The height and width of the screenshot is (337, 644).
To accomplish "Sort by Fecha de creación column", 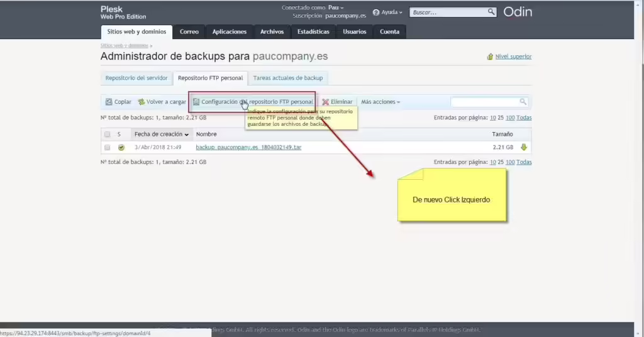I will pyautogui.click(x=162, y=134).
